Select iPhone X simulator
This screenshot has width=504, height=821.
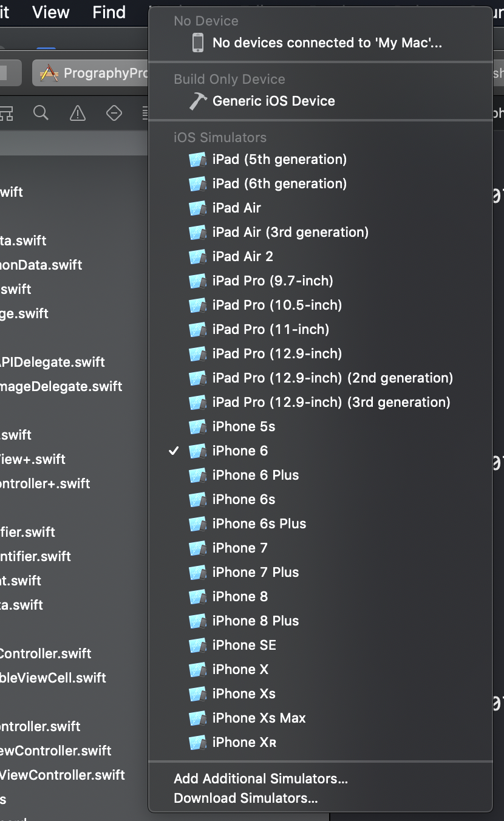[320, 669]
